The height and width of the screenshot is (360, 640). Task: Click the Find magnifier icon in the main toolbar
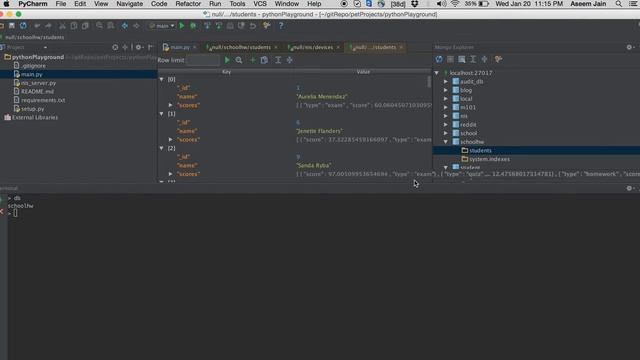pyautogui.click(x=99, y=26)
